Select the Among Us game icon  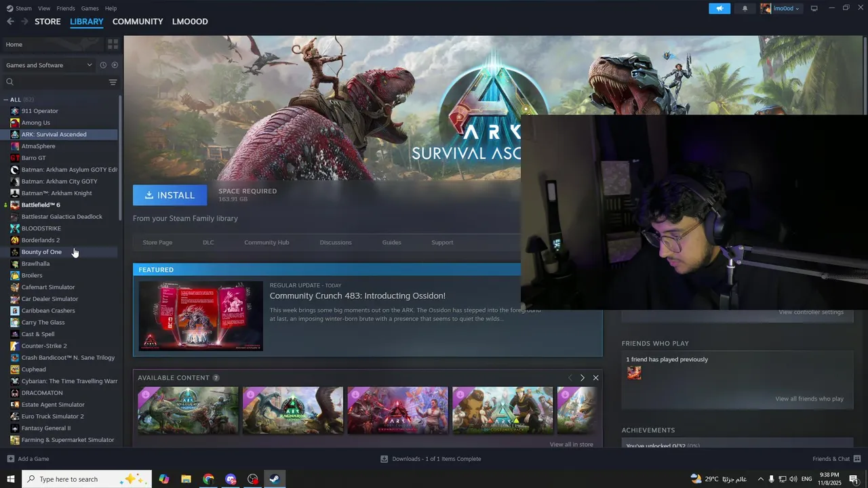click(15, 123)
